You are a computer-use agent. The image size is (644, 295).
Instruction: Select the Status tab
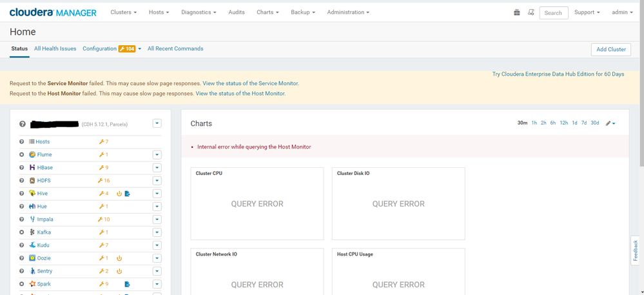(19, 48)
